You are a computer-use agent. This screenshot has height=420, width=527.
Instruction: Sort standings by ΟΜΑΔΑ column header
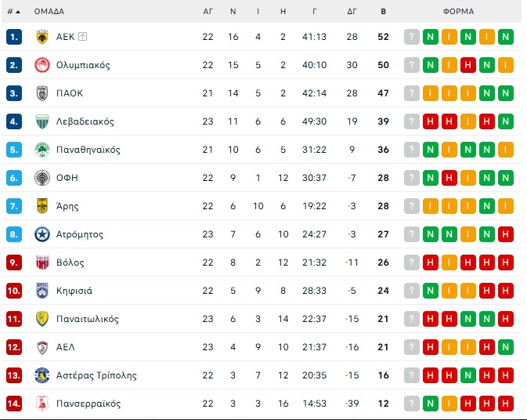(49, 12)
